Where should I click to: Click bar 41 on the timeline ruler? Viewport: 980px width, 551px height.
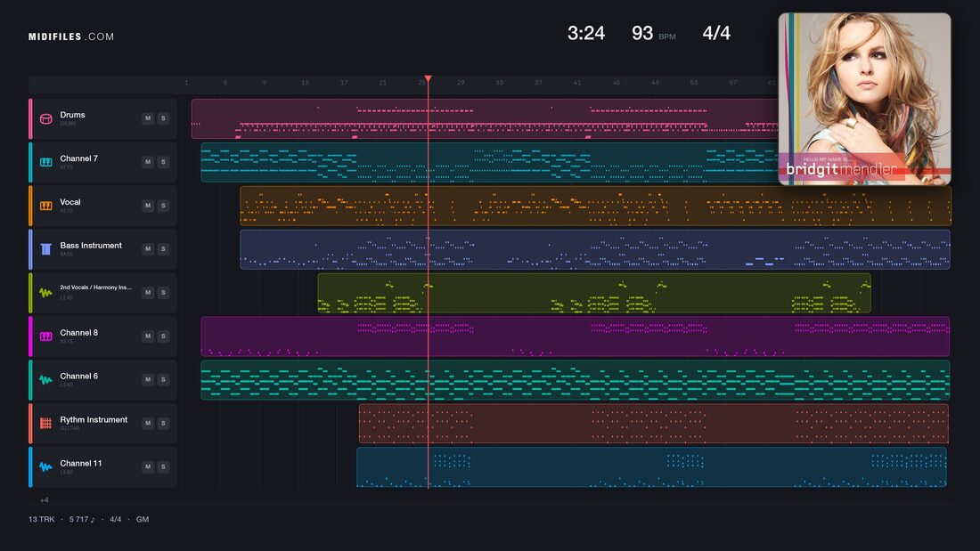tap(577, 83)
